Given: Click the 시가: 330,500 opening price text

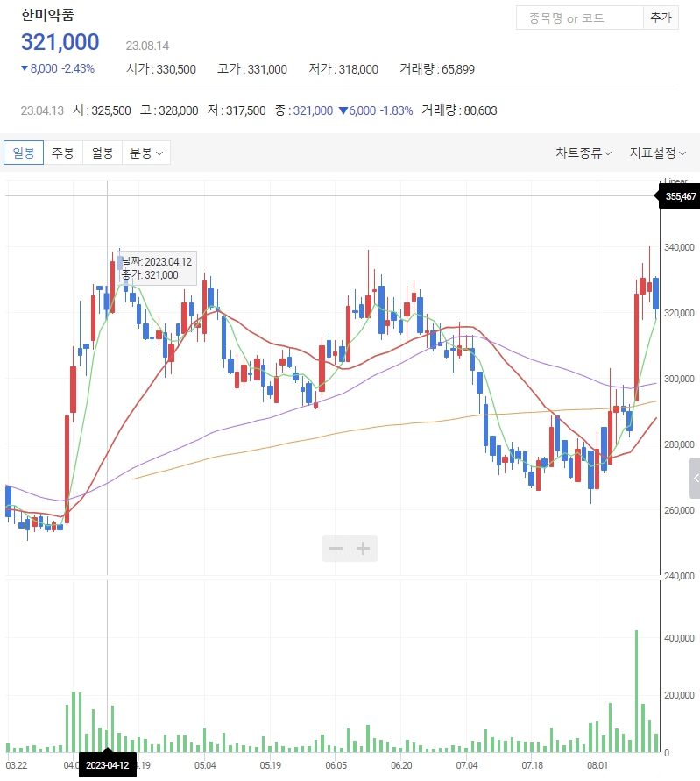Looking at the screenshot, I should tap(161, 68).
